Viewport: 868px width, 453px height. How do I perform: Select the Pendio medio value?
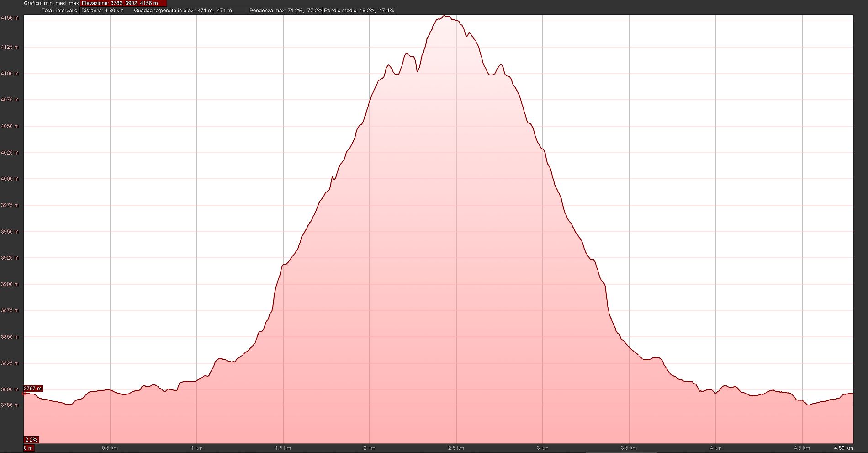coord(359,11)
